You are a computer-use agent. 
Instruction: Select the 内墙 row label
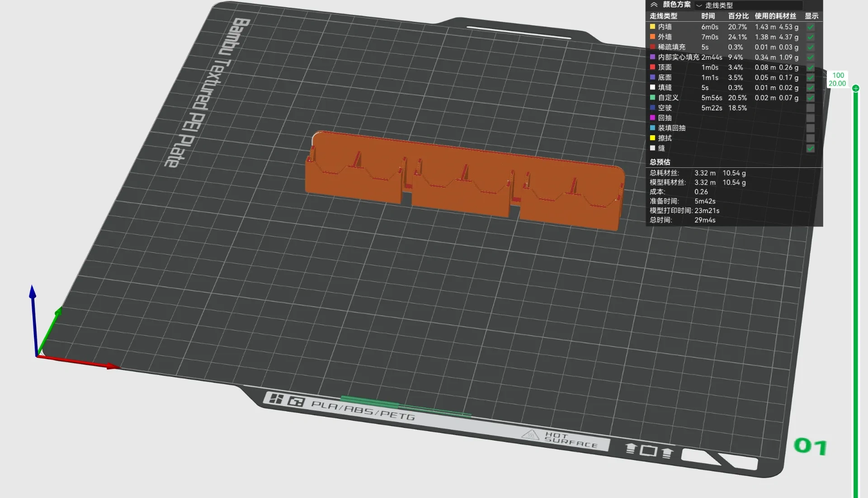(665, 27)
